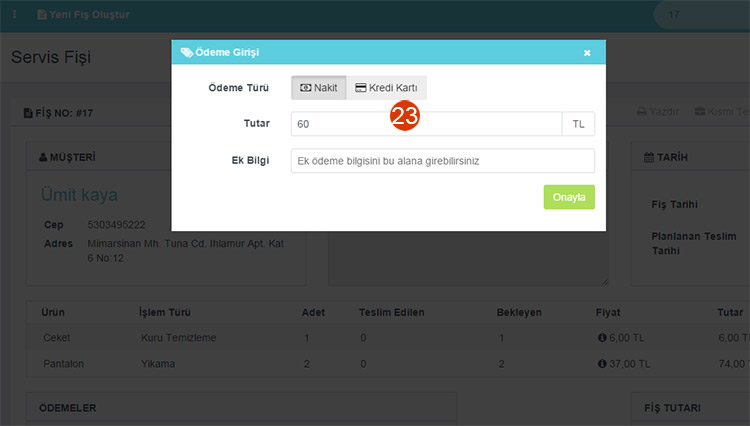Click customer name Ümit kaya

79,195
